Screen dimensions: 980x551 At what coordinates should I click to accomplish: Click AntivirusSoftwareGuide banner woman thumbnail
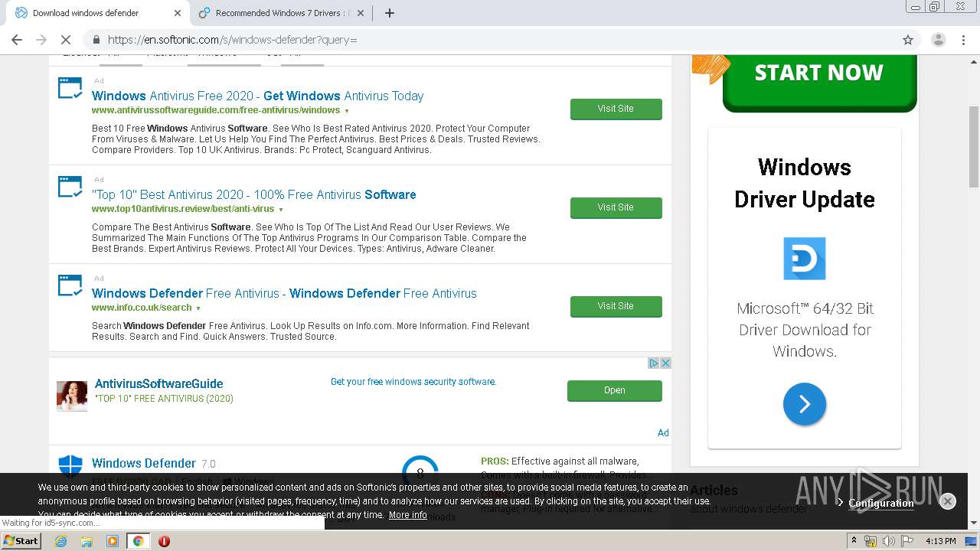click(x=72, y=396)
